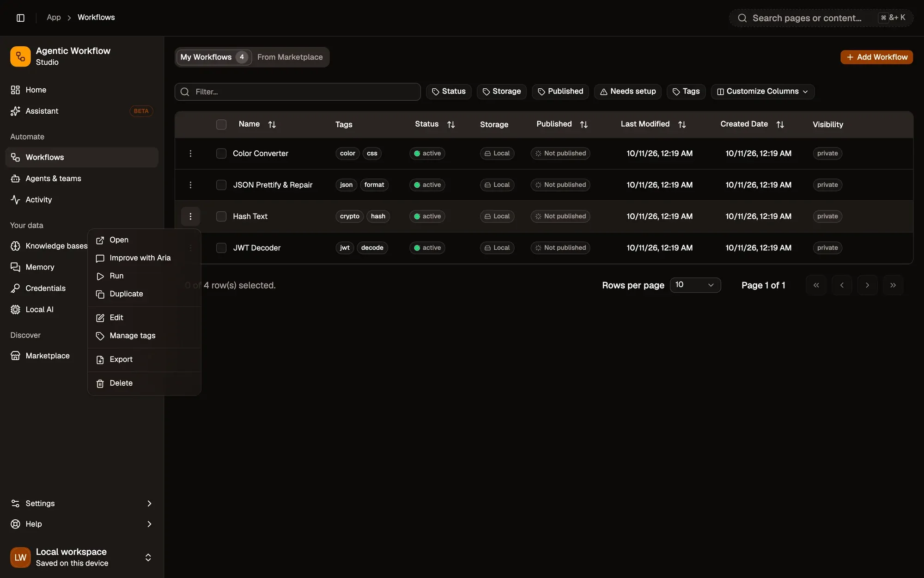The image size is (924, 578).
Task: Choose Export from the context menu
Action: coord(144,360)
